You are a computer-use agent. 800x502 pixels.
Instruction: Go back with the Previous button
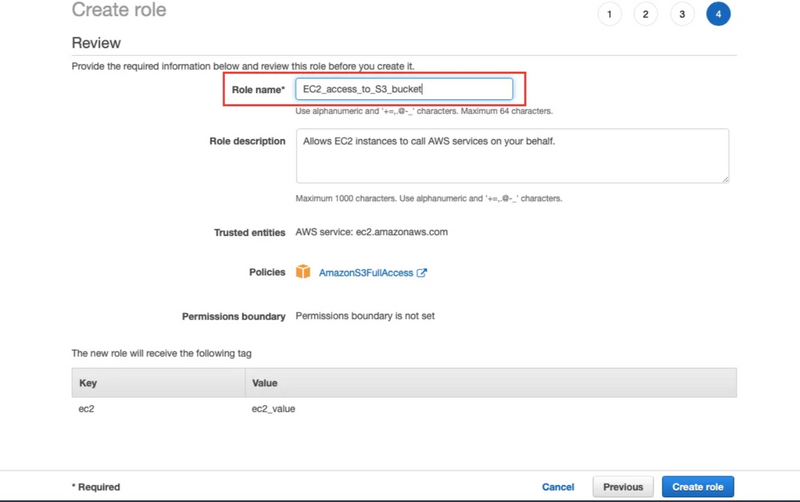623,487
